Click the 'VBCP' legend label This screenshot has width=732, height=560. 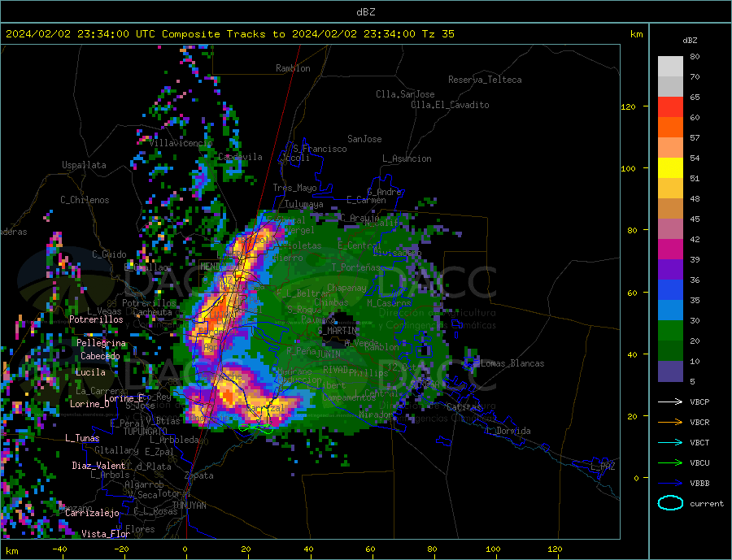point(699,402)
